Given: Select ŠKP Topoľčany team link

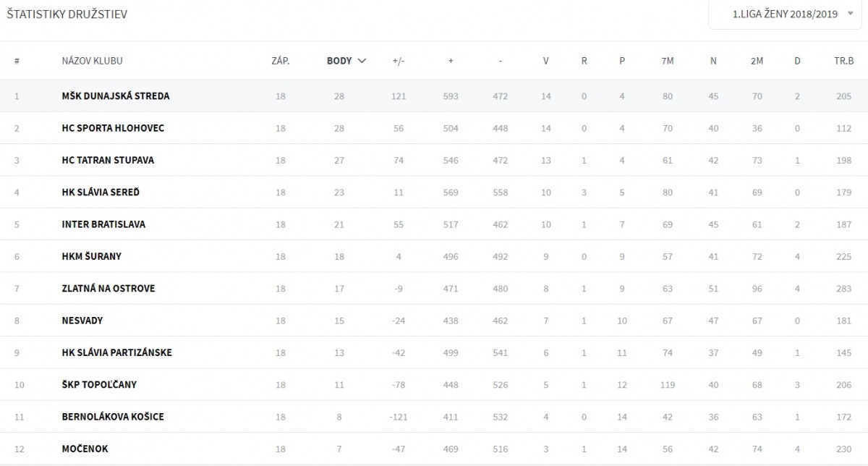Looking at the screenshot, I should click(x=99, y=384).
